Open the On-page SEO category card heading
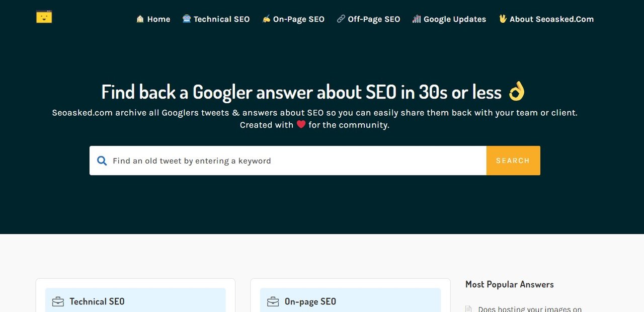This screenshot has width=644, height=312. click(x=310, y=301)
